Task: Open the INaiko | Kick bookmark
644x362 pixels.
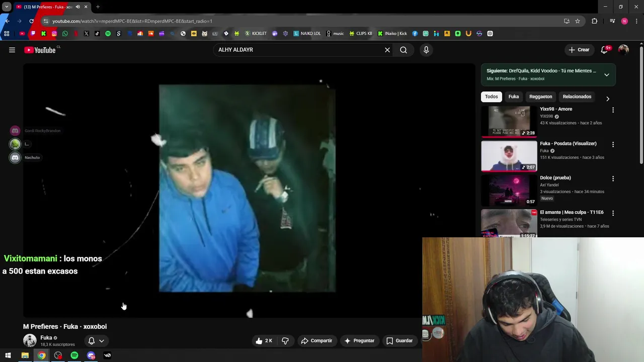Action: tap(392, 34)
